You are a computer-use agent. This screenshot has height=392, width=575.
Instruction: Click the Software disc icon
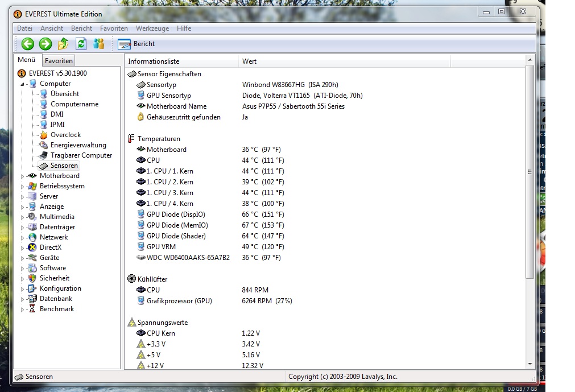coord(32,268)
